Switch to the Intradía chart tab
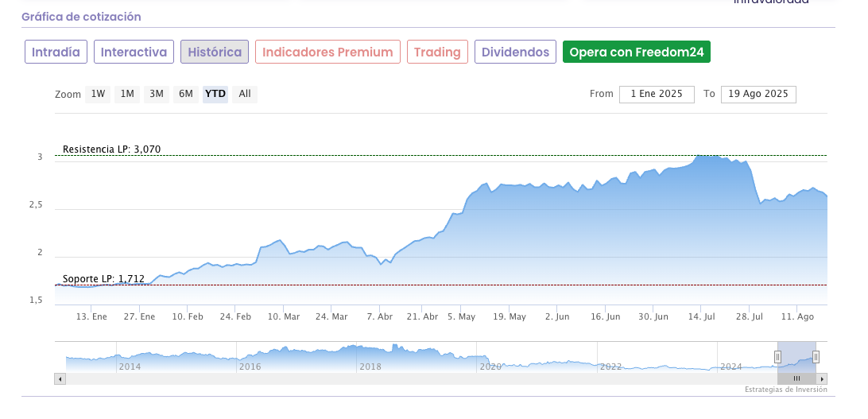Viewport: 868px width, 419px height. 56,52
